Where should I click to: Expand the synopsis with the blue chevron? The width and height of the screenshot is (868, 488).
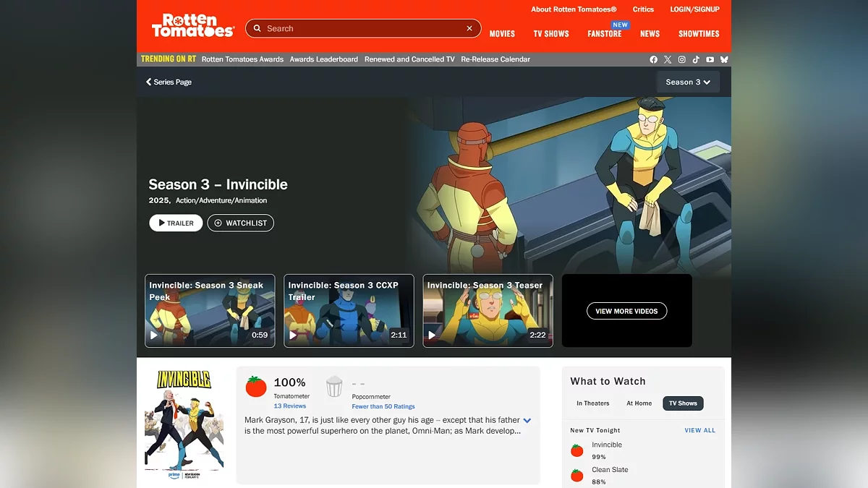click(x=527, y=420)
